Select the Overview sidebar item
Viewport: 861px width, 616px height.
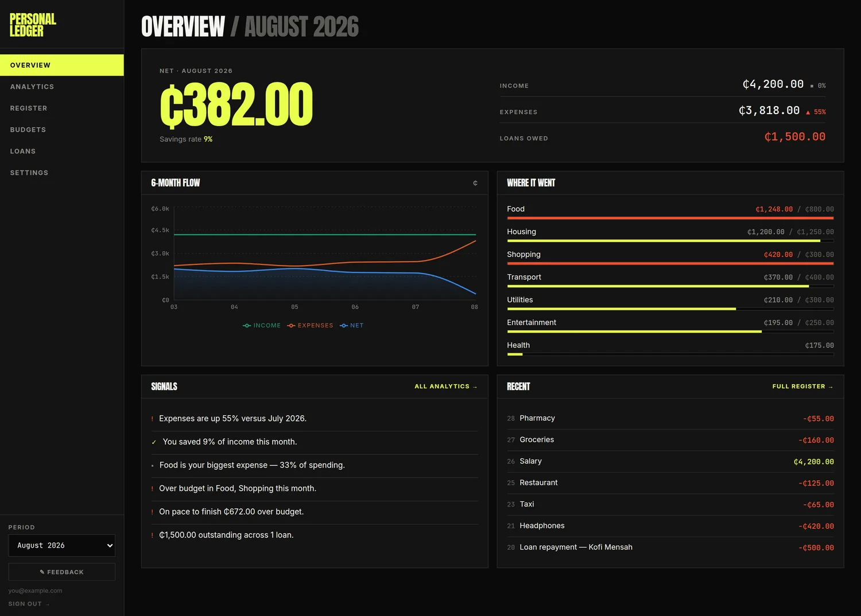(x=62, y=65)
